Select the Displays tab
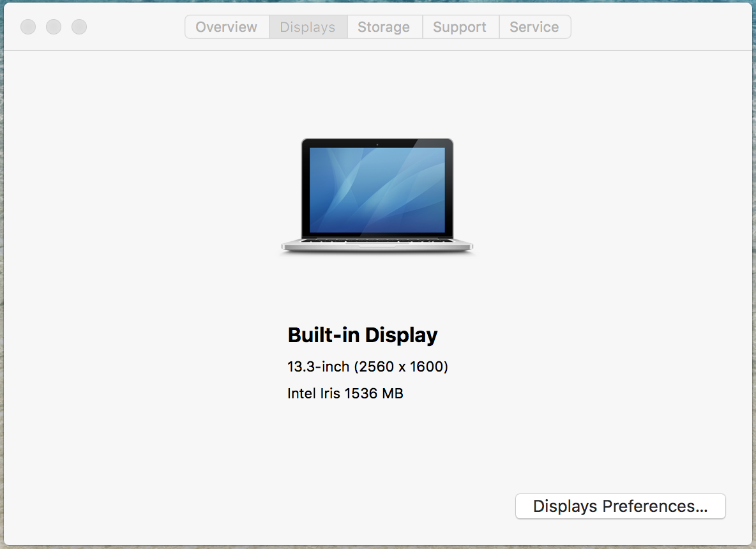This screenshot has height=549, width=756. [308, 27]
